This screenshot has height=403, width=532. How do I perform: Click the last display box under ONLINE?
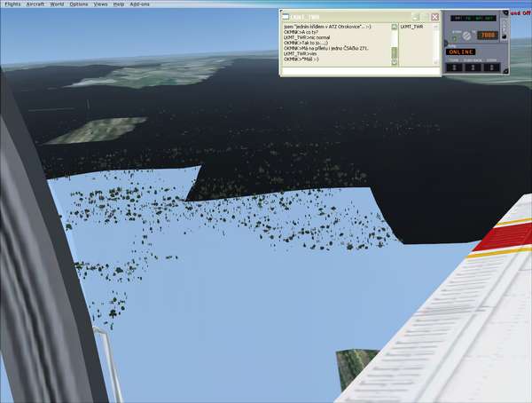coord(491,67)
